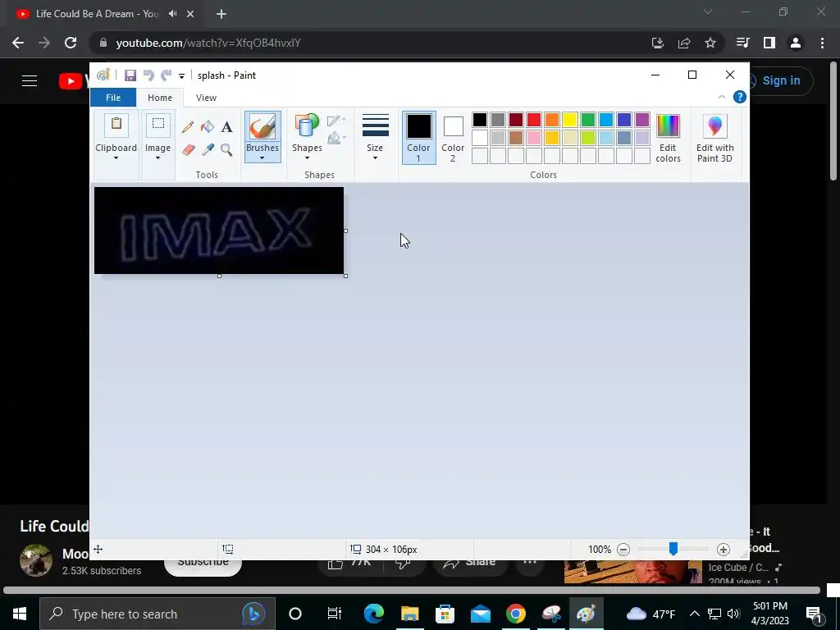This screenshot has width=840, height=630.
Task: Open Task View on taskbar
Action: 335,614
